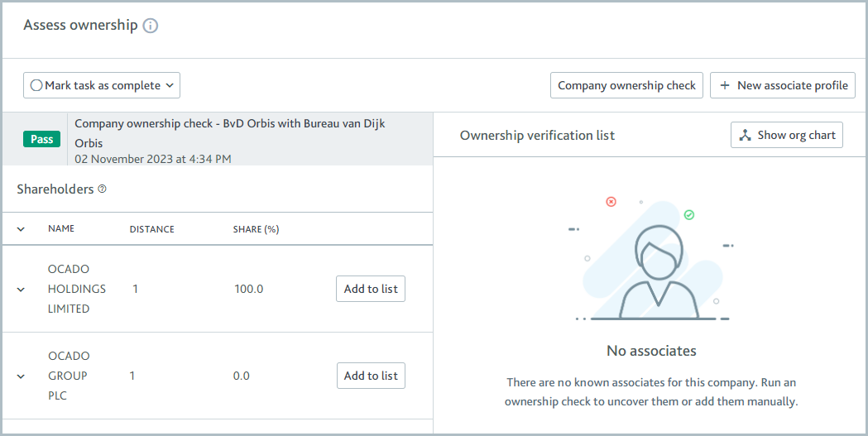Create a New associate profile
The width and height of the screenshot is (868, 436).
[x=783, y=85]
